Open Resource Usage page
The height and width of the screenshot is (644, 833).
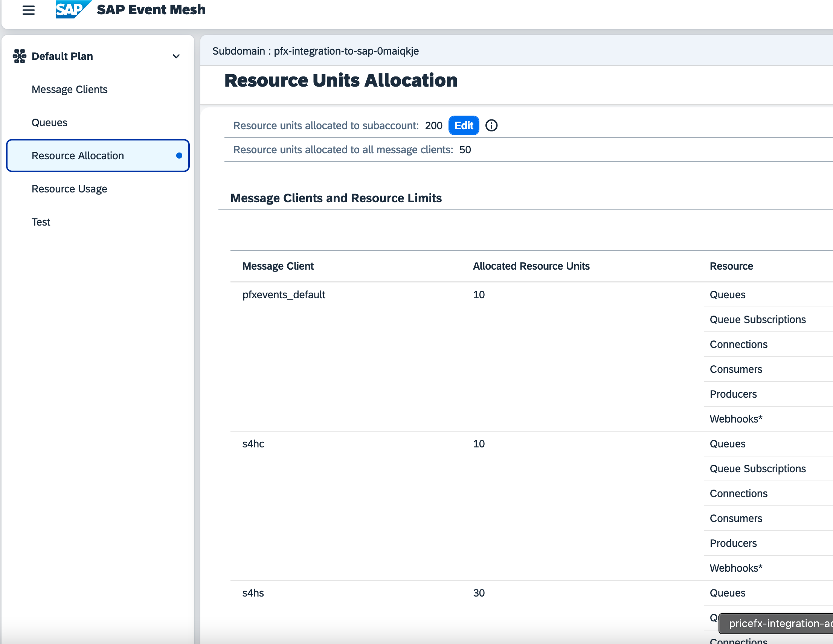pyautogui.click(x=69, y=189)
